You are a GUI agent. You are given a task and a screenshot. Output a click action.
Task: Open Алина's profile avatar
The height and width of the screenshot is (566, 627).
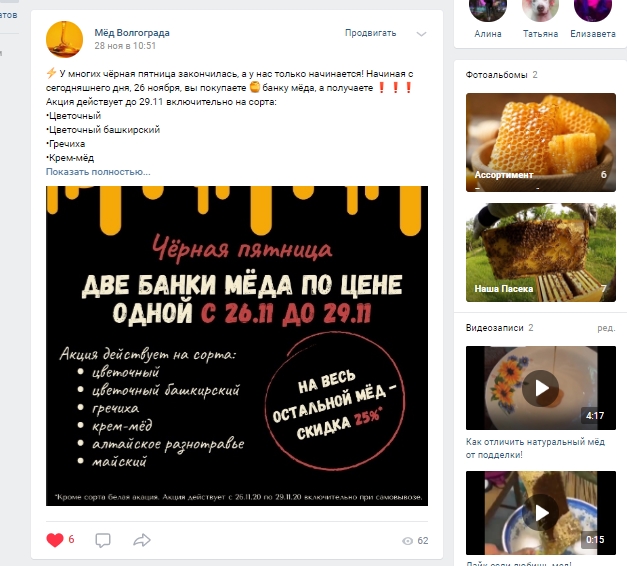coord(488,10)
